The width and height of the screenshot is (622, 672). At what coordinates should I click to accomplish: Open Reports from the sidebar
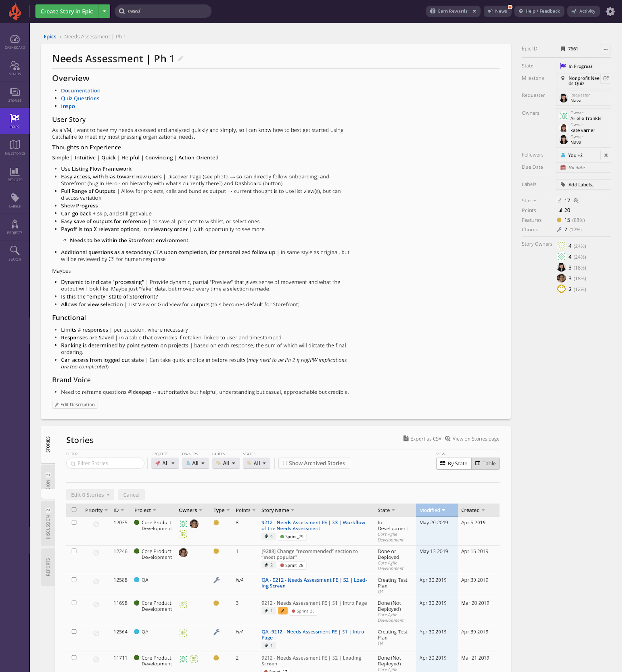[15, 174]
